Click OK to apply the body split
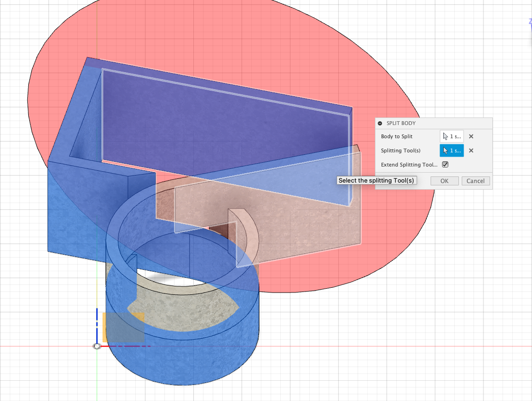This screenshot has height=401, width=532. [x=444, y=181]
